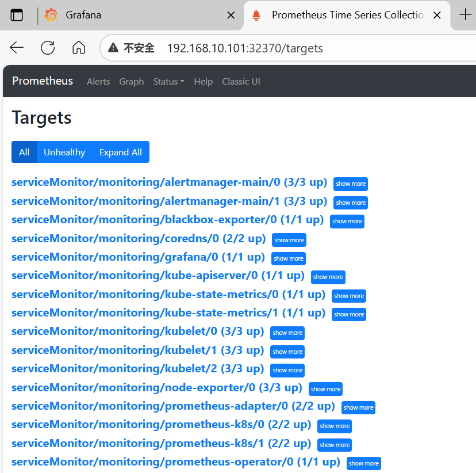Show more for kube-state-metrics/1

click(x=349, y=314)
